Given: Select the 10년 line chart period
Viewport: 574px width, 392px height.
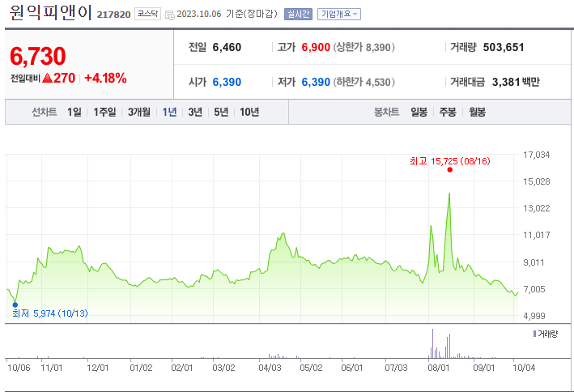Looking at the screenshot, I should click(x=249, y=112).
